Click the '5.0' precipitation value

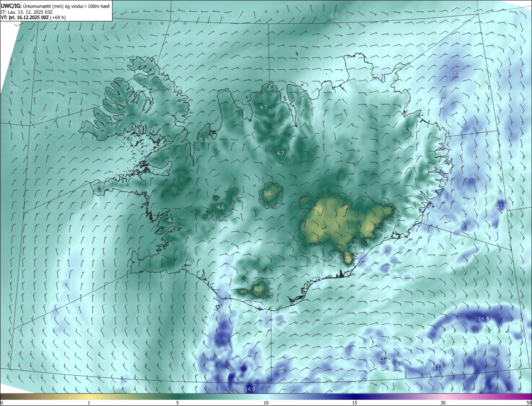coord(204,140)
